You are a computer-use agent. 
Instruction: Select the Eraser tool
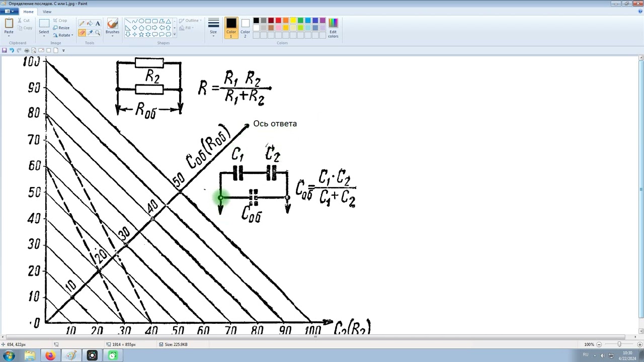(x=82, y=33)
